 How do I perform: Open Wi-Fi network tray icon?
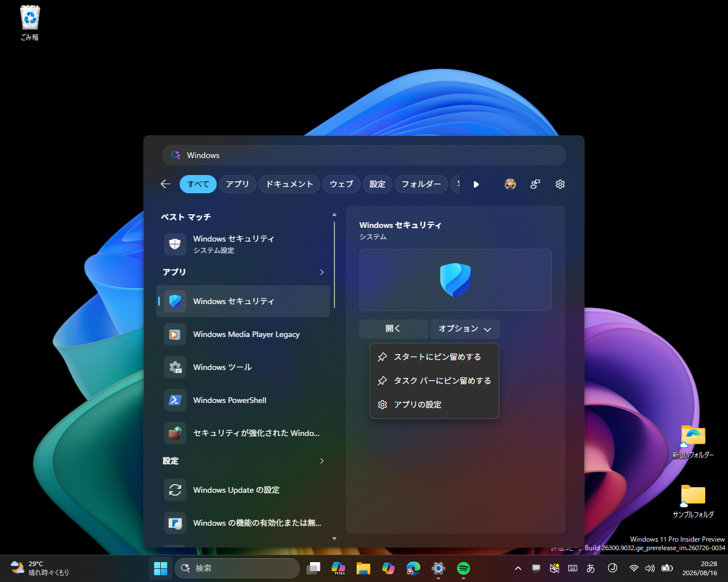(x=634, y=568)
